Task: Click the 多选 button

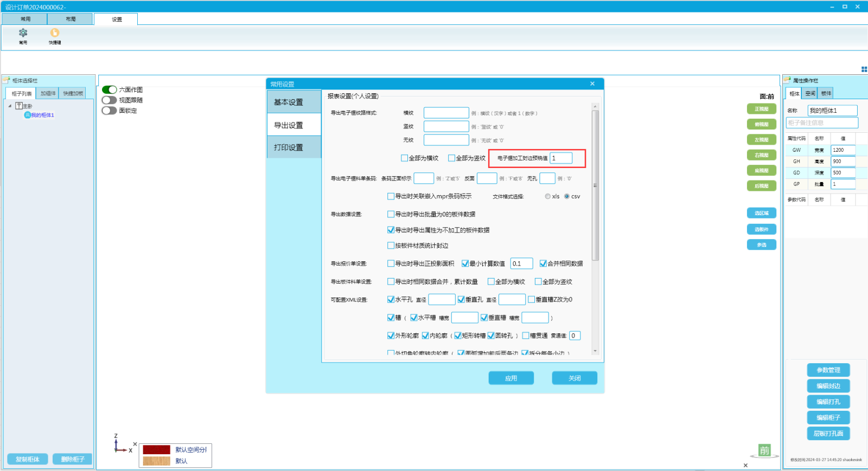Action: pyautogui.click(x=762, y=245)
